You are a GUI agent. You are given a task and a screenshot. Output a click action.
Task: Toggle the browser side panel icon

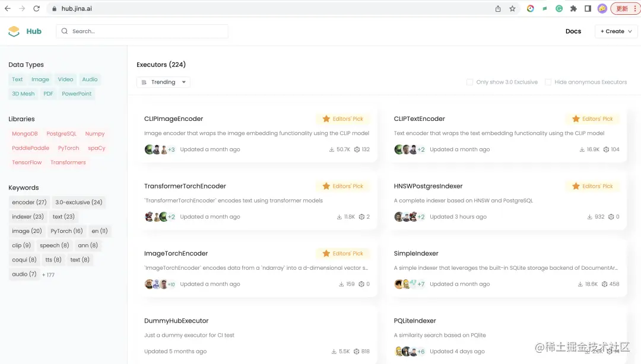pos(588,8)
